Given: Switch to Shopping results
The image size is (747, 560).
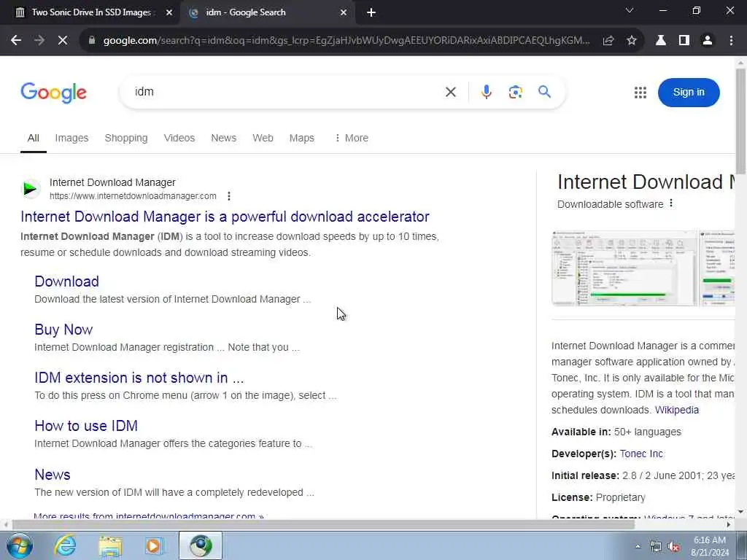Looking at the screenshot, I should click(126, 138).
